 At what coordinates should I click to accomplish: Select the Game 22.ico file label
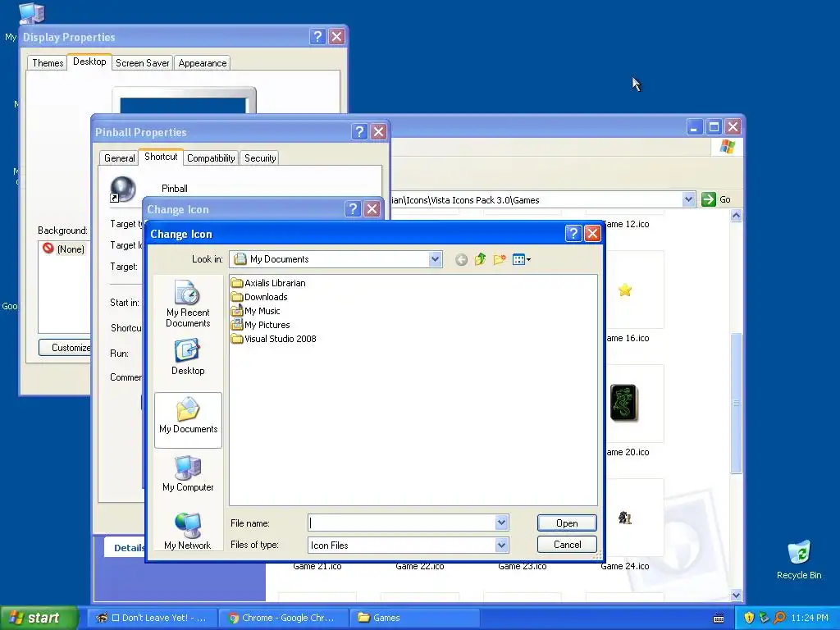coord(419,566)
